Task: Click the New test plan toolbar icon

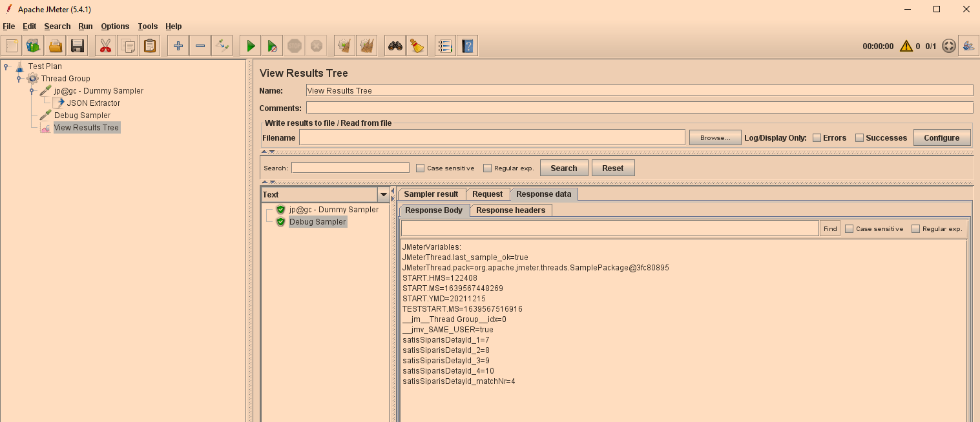Action: click(12, 46)
